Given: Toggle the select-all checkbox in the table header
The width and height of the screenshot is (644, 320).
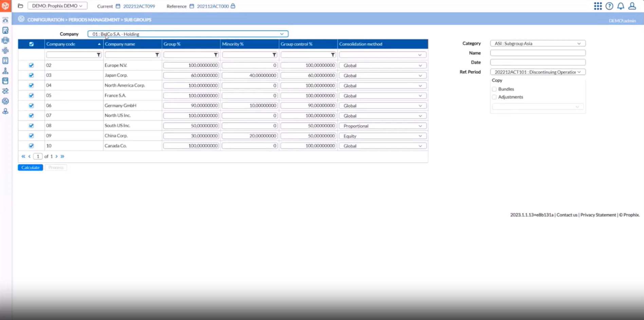Looking at the screenshot, I should coord(31,44).
